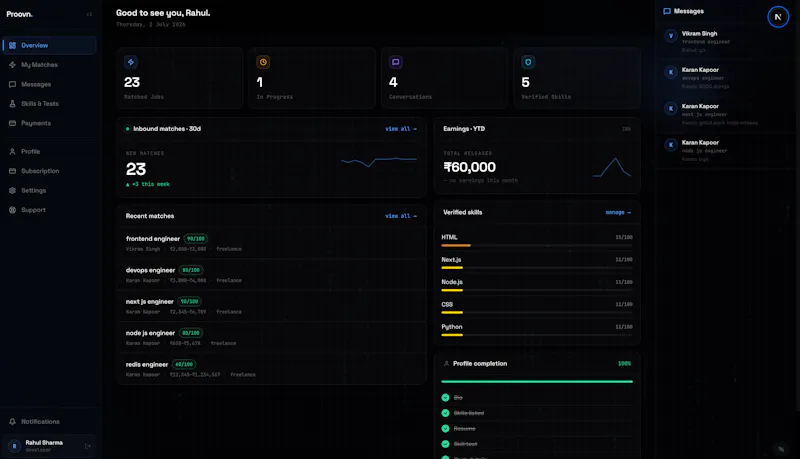
Task: Click the Inbound matches sparkline chart
Action: point(379,162)
